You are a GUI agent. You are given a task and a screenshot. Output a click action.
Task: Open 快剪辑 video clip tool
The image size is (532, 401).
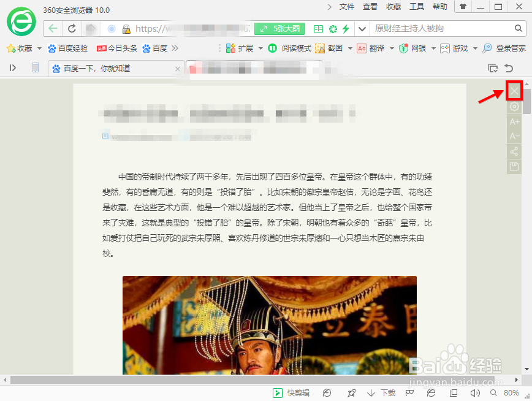[x=291, y=393]
